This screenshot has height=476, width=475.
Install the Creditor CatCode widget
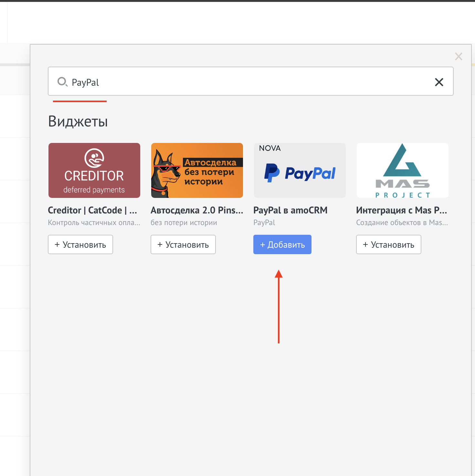[80, 244]
